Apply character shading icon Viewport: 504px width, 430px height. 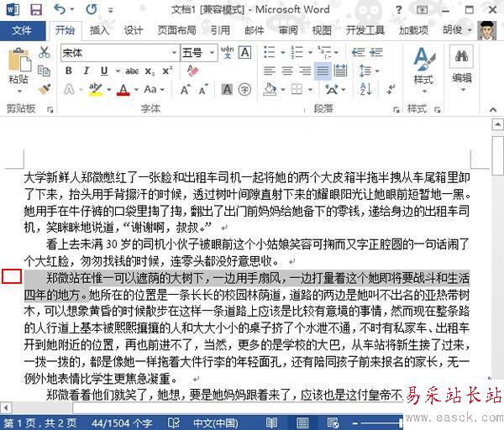coord(228,89)
